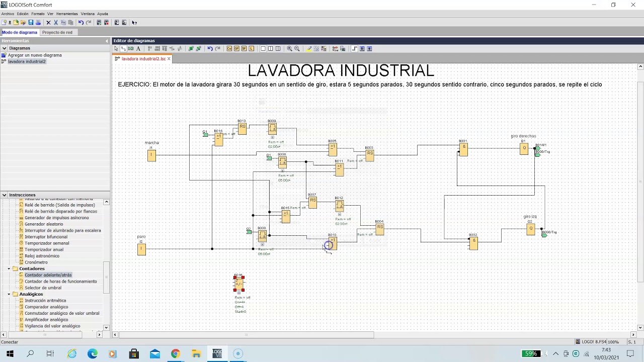
Task: Click Agregar un nuevo diagrama
Action: [35, 55]
